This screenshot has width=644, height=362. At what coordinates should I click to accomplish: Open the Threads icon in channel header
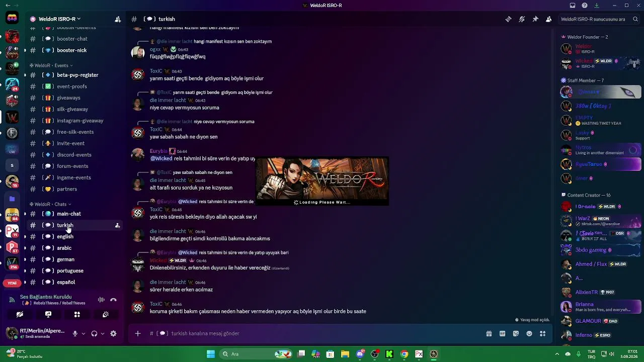tap(509, 19)
